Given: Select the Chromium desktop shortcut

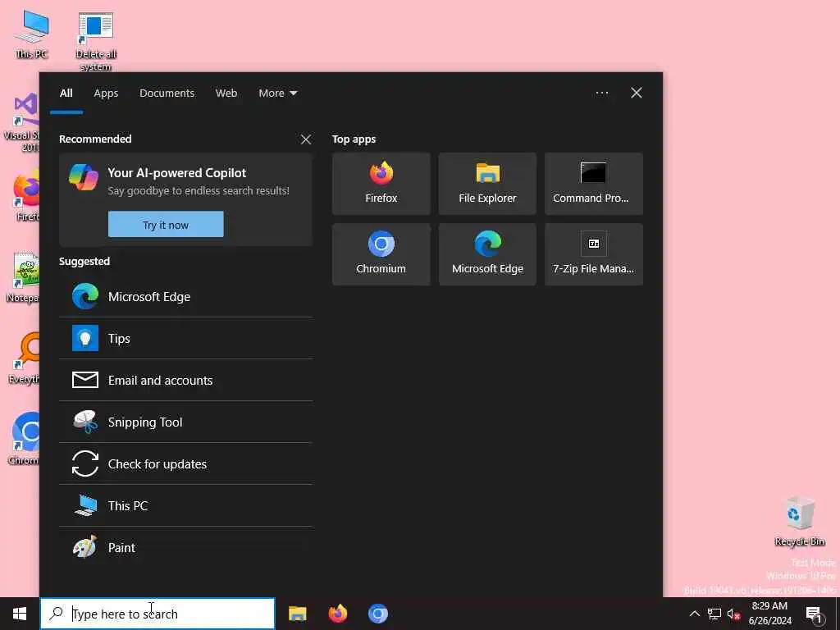Looking at the screenshot, I should coord(24,439).
